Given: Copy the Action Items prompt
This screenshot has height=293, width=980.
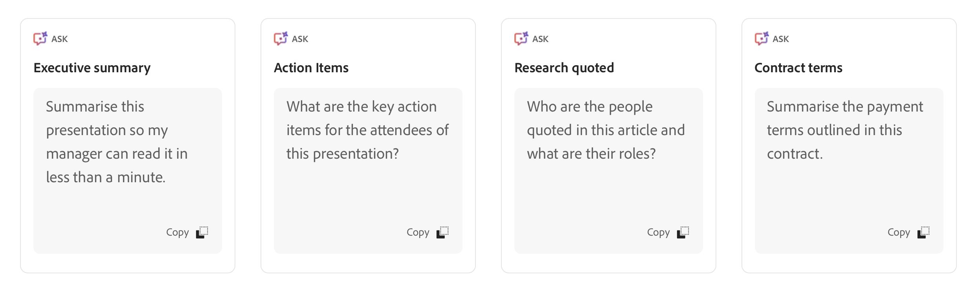Looking at the screenshot, I should (x=417, y=232).
